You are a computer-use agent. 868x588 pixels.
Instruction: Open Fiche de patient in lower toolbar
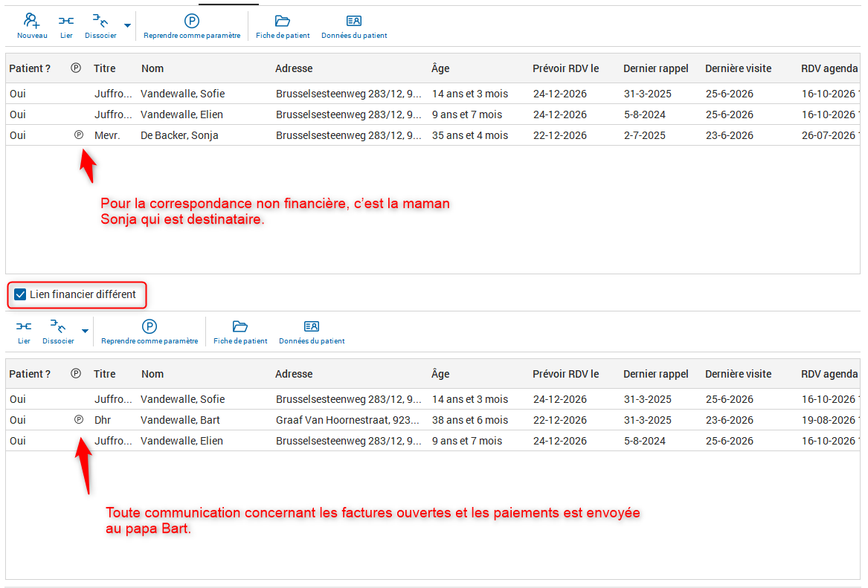click(240, 332)
